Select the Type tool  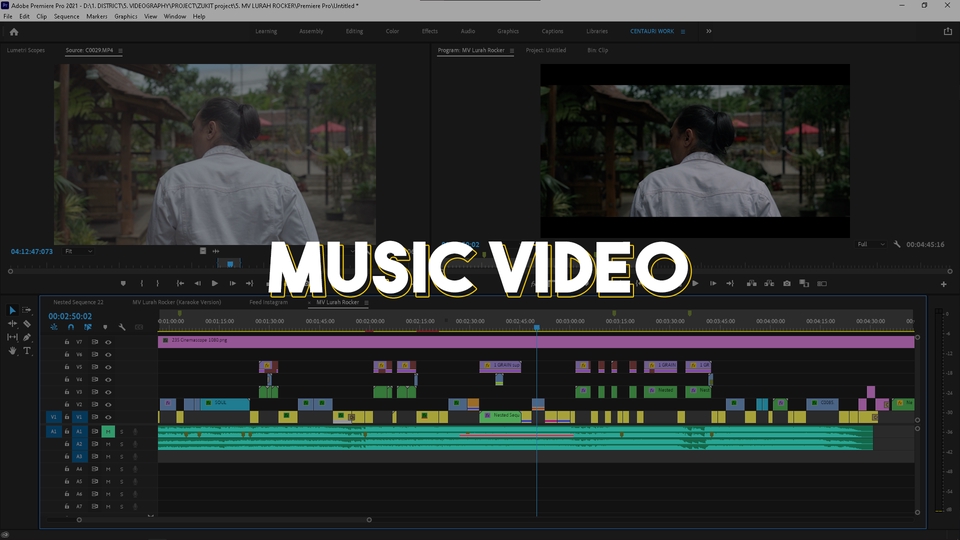(x=27, y=351)
